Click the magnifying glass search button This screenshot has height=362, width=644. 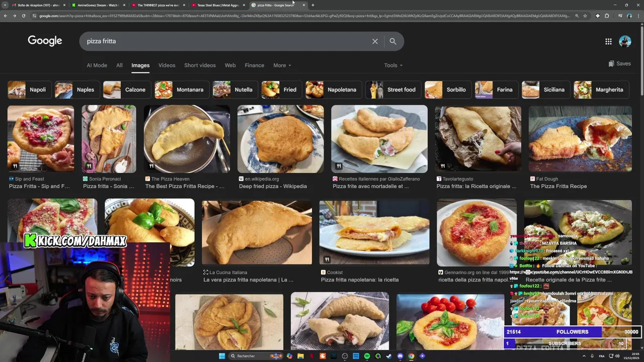point(393,41)
